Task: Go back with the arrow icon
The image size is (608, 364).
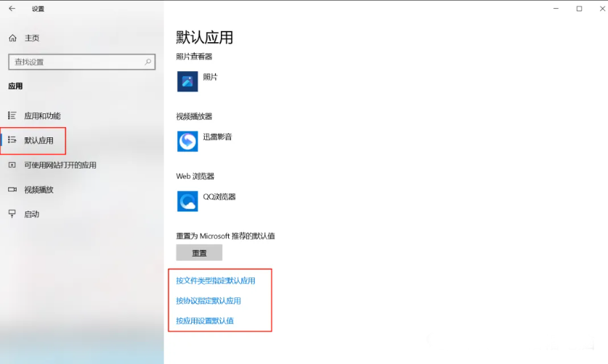Action: pyautogui.click(x=12, y=8)
